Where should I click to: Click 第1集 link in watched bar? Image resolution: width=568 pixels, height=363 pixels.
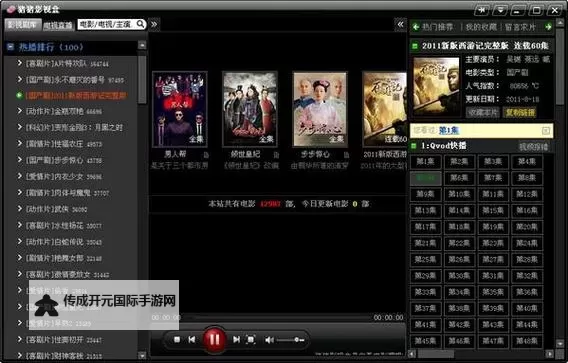(x=449, y=130)
